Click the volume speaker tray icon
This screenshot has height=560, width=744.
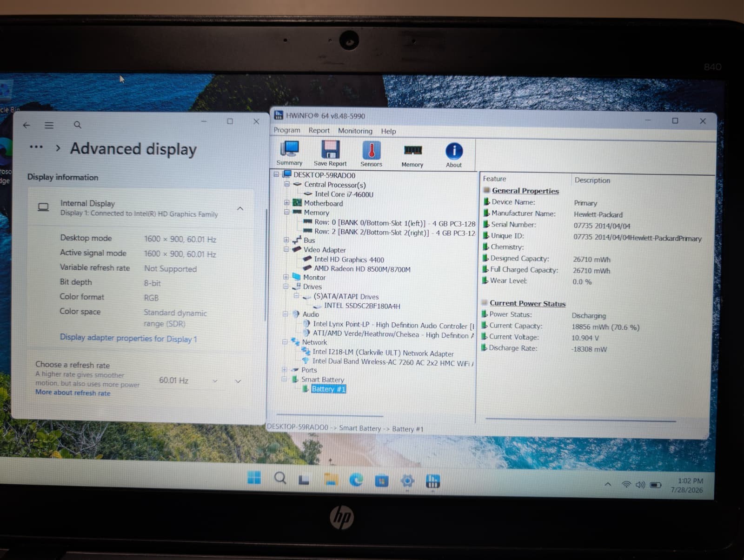(640, 485)
